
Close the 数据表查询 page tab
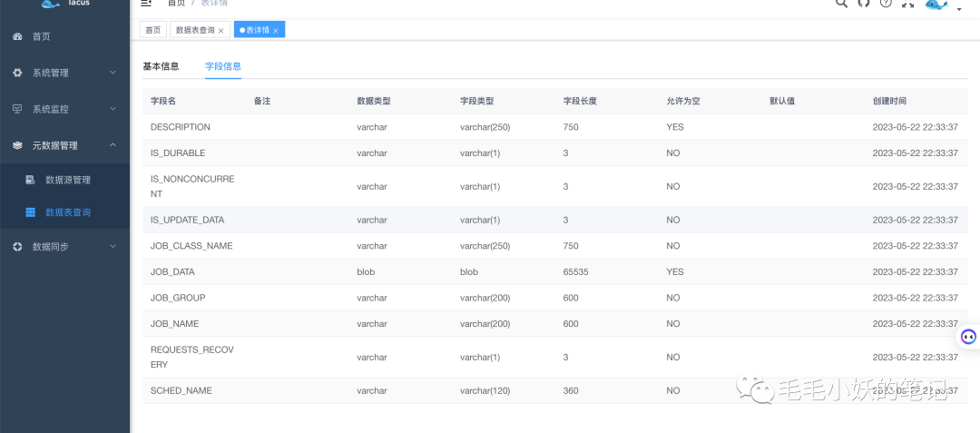click(x=220, y=31)
